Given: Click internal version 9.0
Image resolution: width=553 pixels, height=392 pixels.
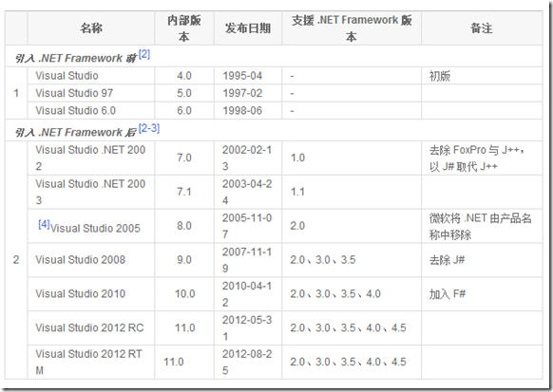Looking at the screenshot, I should coord(184,260).
